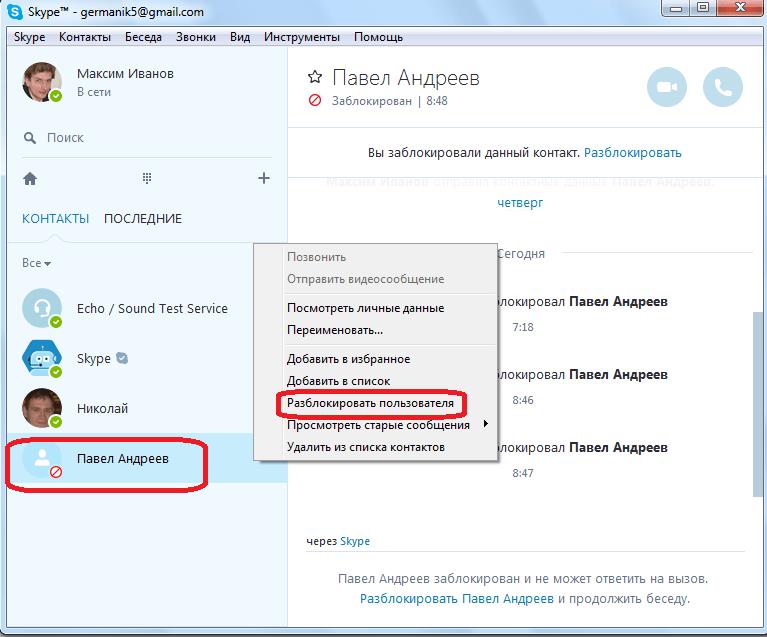Screen dimensions: 767x637
Task: Open Максим Иванов profile avatar
Action: tap(42, 82)
